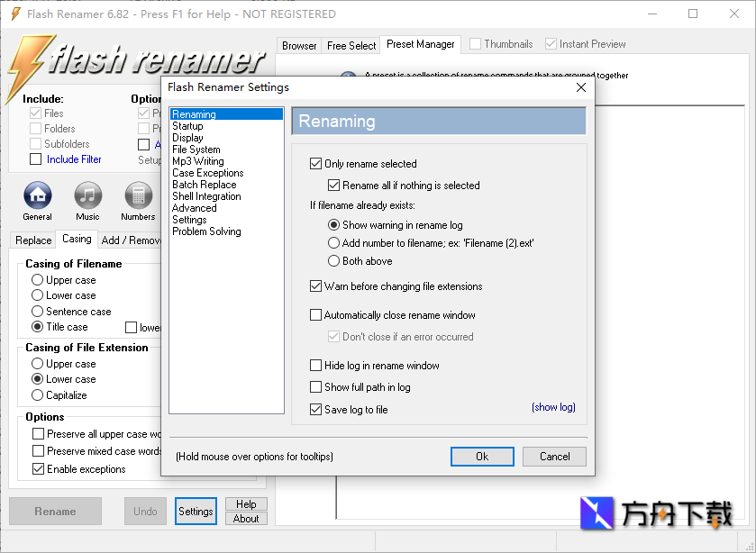Viewport: 756px width, 553px height.
Task: Close the Flash Renamer Settings dialog
Action: (x=581, y=87)
